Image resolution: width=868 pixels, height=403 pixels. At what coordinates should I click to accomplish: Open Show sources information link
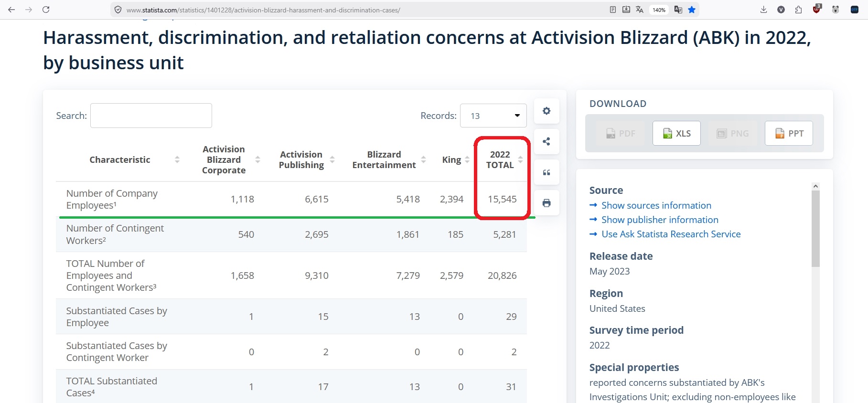coord(656,205)
